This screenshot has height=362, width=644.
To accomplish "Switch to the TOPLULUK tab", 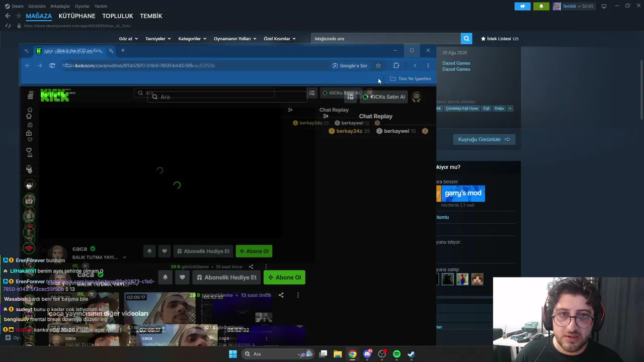I will click(118, 16).
